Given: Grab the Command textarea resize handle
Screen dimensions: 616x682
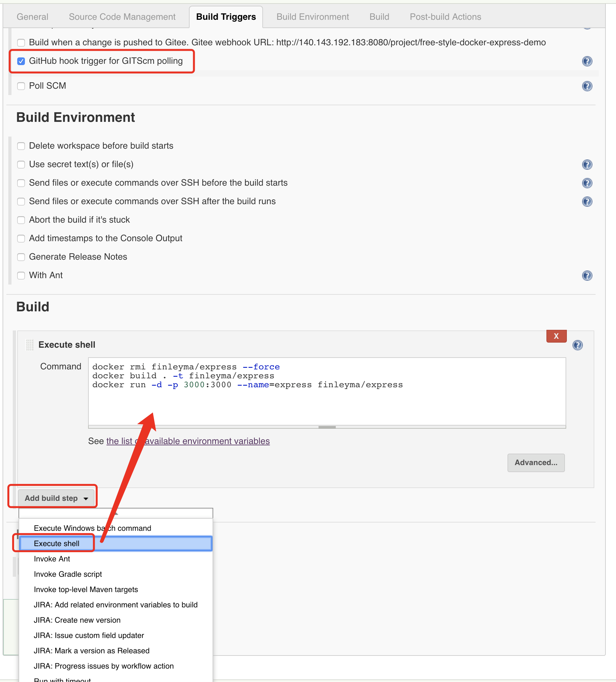Looking at the screenshot, I should [x=327, y=427].
